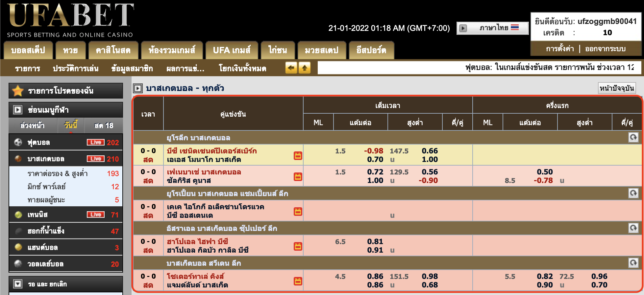The image size is (644, 295).
Task: Click handicap odds 0.72 for Fenerbahce
Action: pos(375,172)
